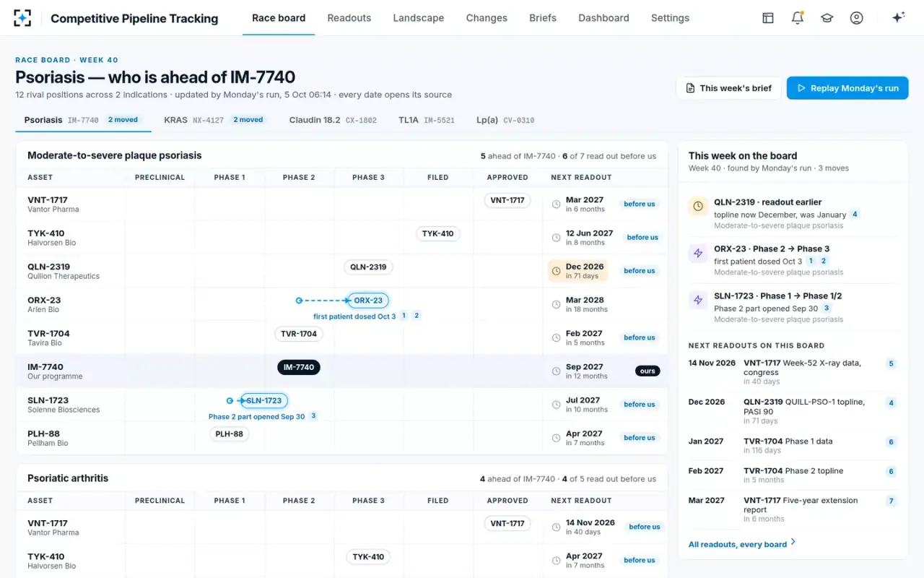Click the QLN-2319 chip in Phase 3 column
This screenshot has width=924, height=578.
[368, 267]
